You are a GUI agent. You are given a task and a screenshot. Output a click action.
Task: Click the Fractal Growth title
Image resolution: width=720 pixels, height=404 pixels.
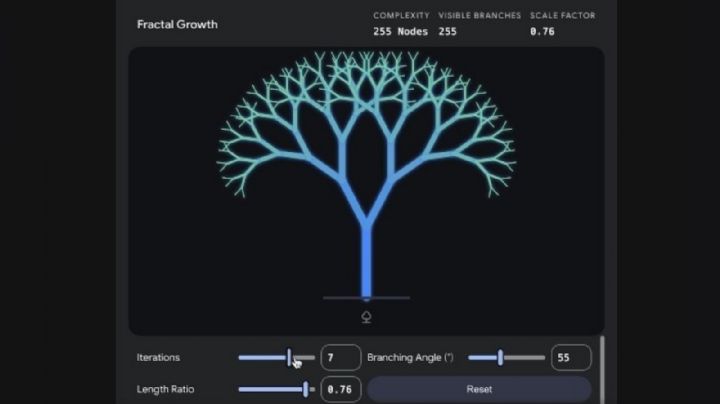177,24
